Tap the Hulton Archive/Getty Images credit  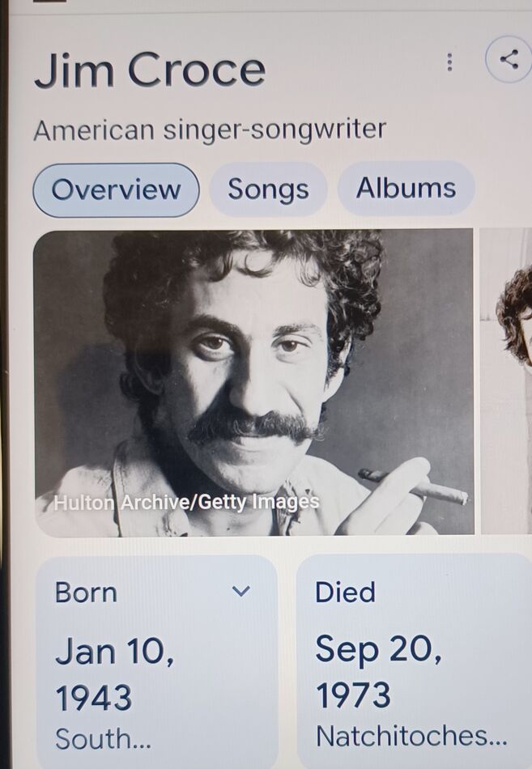pyautogui.click(x=186, y=502)
